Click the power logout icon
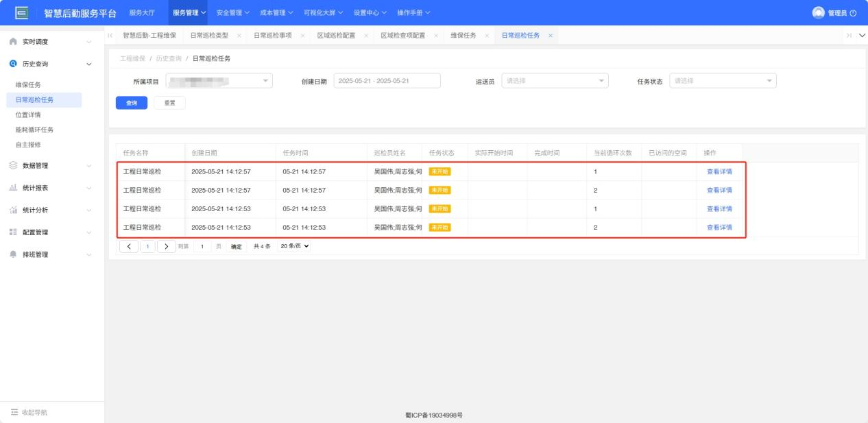Viewport: 868px width, 423px height. pos(853,12)
